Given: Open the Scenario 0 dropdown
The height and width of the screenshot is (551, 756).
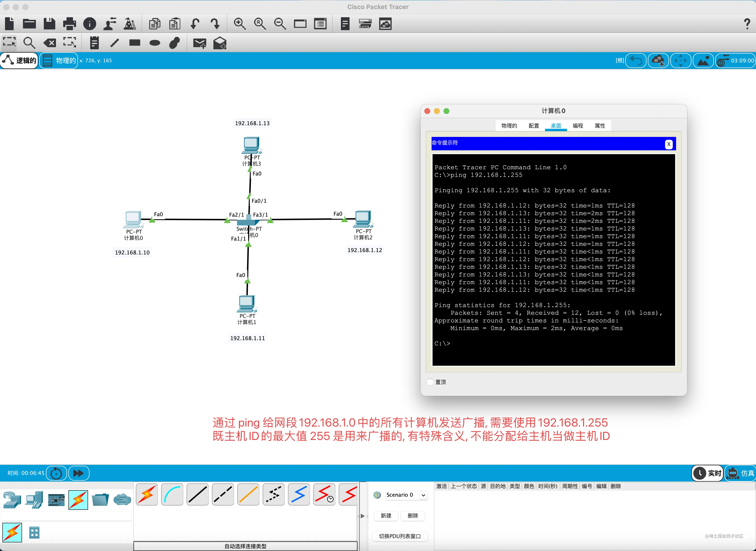Looking at the screenshot, I should 406,495.
